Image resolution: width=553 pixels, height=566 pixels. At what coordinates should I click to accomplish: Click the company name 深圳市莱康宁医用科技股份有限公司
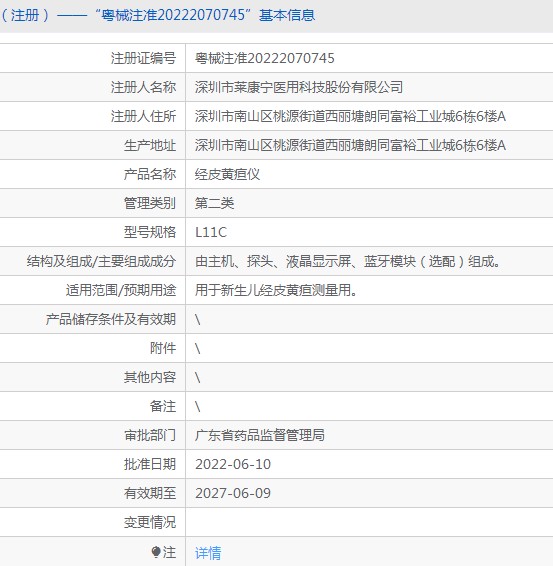click(x=299, y=87)
